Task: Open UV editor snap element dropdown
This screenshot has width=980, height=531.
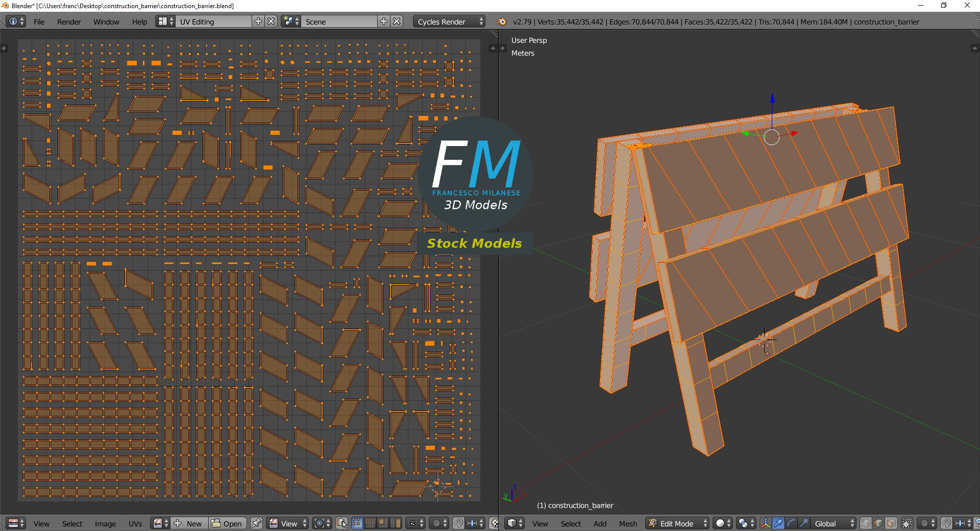Action: pos(475,523)
